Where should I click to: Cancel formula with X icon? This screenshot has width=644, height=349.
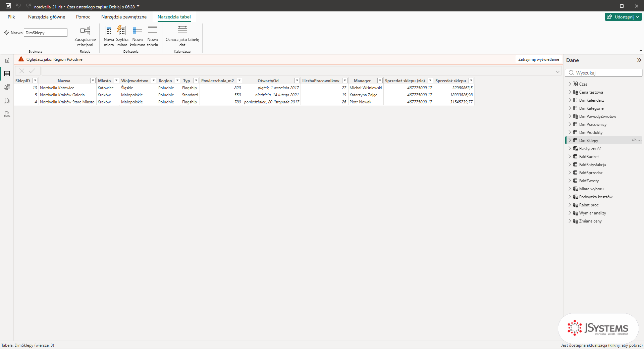click(22, 71)
